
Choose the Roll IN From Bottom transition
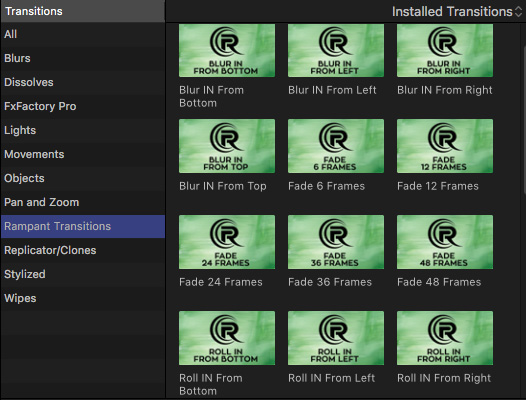[x=227, y=338]
